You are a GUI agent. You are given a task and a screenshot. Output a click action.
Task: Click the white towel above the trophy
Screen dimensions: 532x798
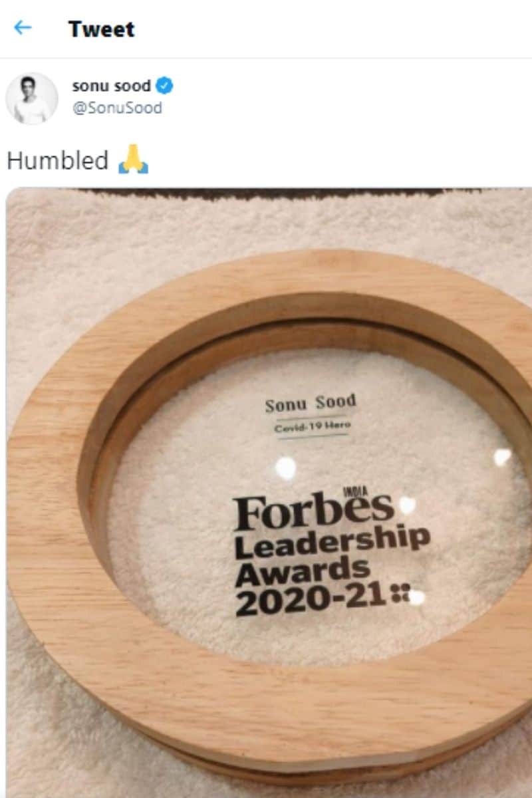[x=266, y=226]
